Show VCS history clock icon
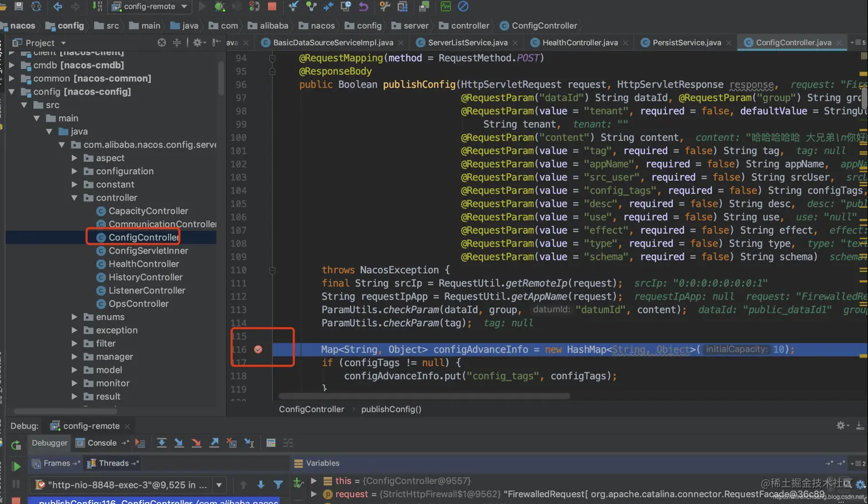The image size is (868, 504). [x=346, y=6]
